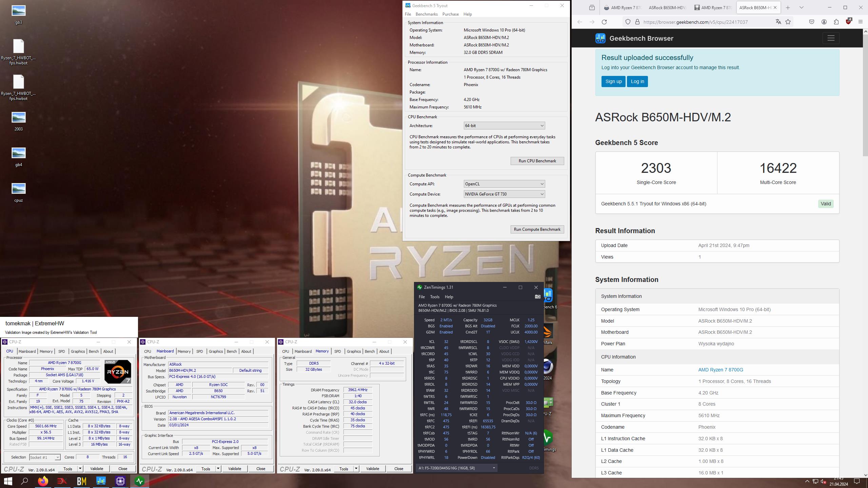Open the first Ryzen_7_HWBOT .hwbot desktop file
The image size is (868, 488).
[x=18, y=52]
